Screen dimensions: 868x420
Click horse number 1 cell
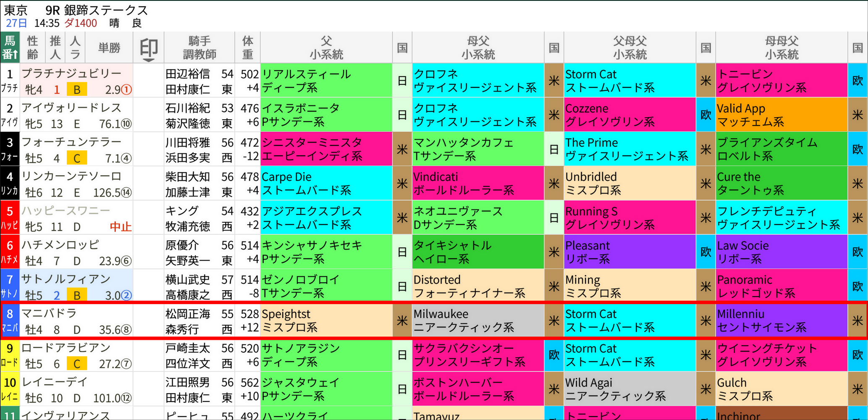(10, 80)
